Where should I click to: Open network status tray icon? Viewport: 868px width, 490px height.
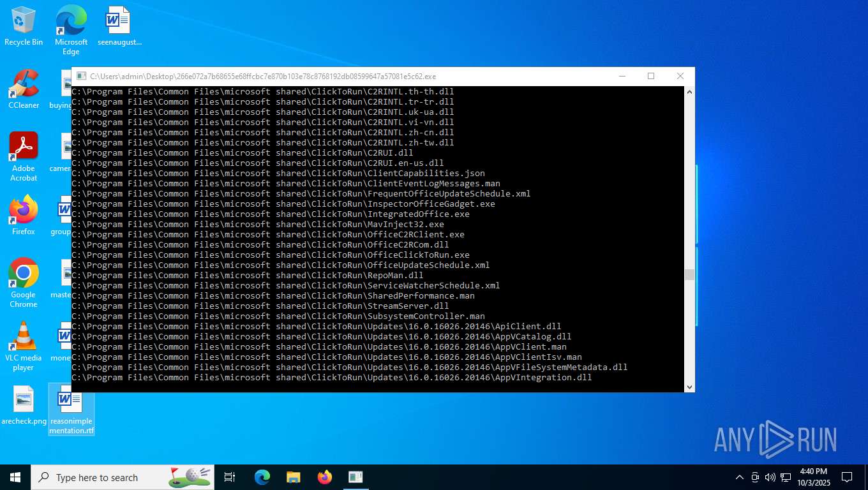(786, 477)
